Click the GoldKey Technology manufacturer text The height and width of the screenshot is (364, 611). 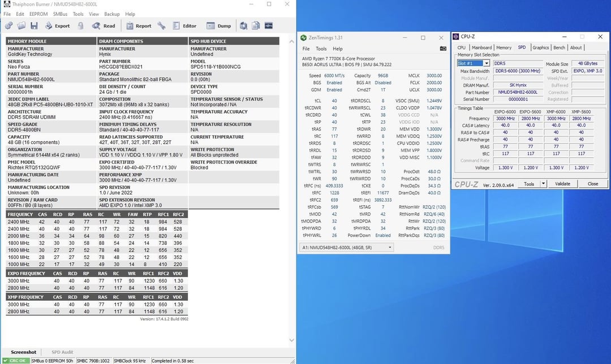coord(30,54)
